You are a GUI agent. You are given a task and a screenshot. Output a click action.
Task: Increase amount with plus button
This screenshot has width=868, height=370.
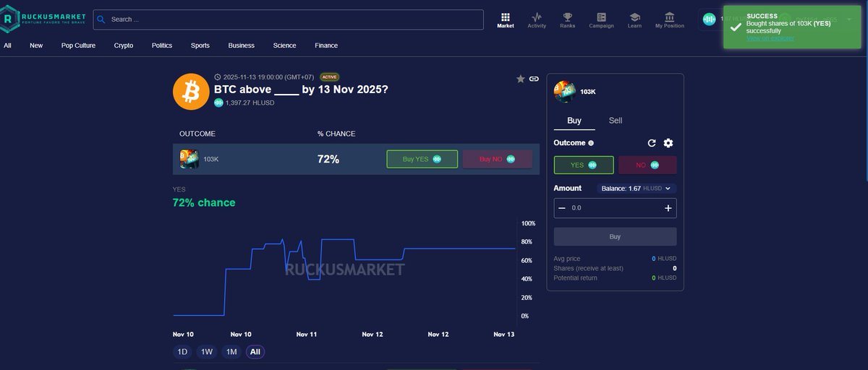[x=668, y=208]
